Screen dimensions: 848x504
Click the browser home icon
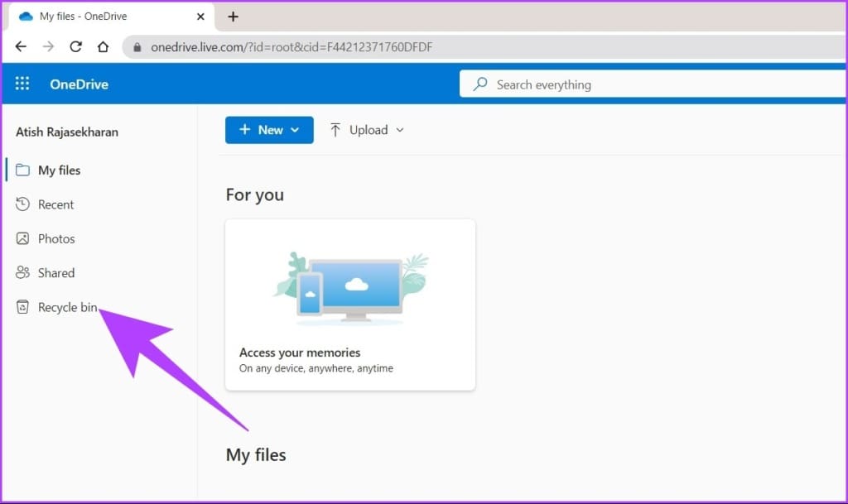(x=103, y=47)
